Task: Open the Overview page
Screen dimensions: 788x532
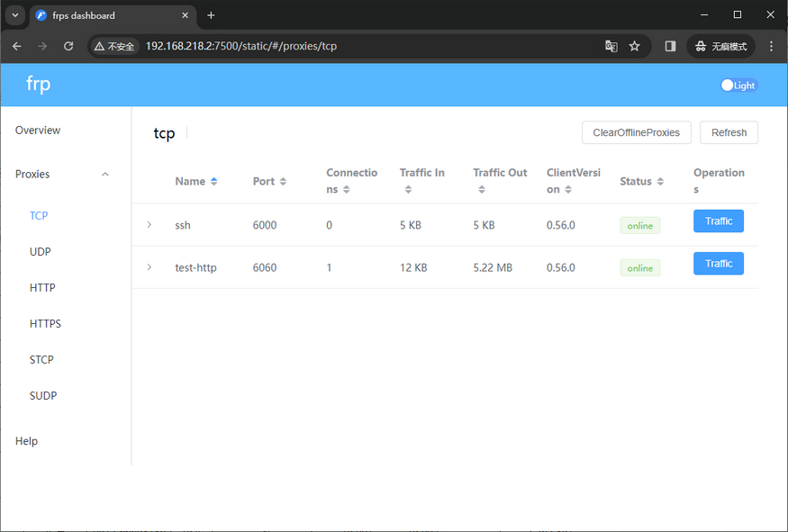Action: pyautogui.click(x=38, y=131)
